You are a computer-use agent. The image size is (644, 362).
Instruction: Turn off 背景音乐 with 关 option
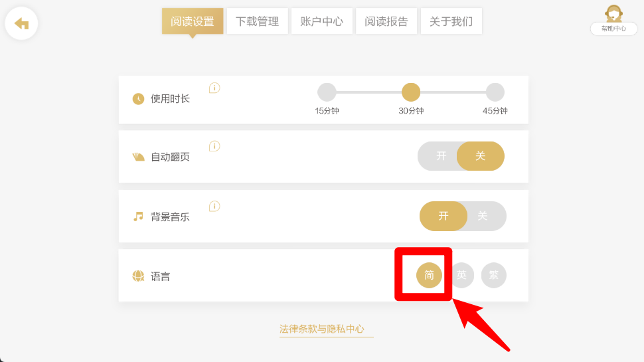point(483,216)
